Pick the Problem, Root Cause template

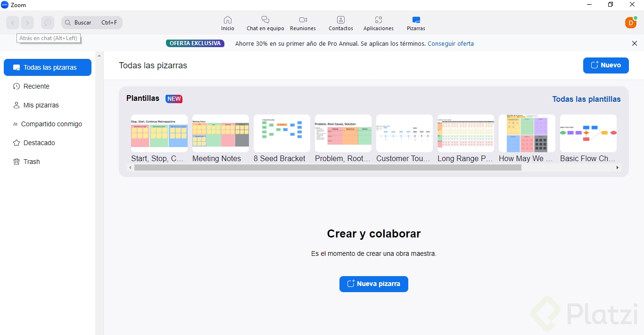[343, 139]
